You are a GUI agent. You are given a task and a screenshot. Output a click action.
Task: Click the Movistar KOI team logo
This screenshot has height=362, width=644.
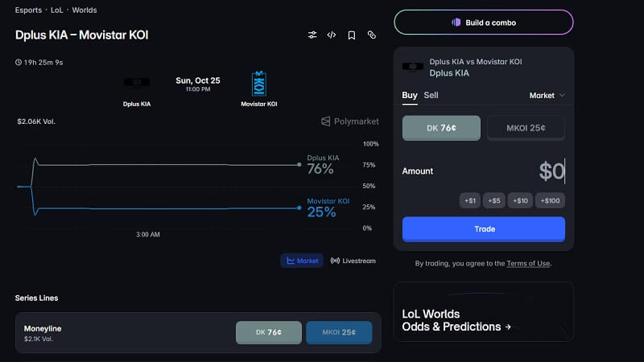tap(258, 84)
